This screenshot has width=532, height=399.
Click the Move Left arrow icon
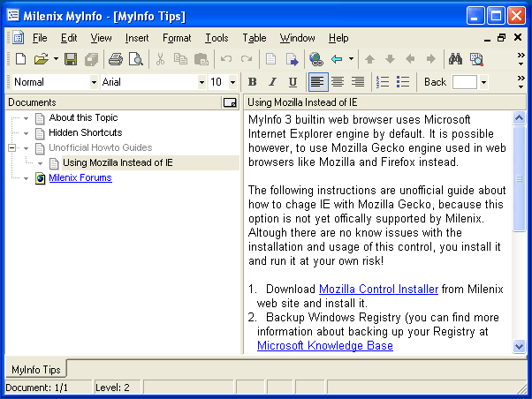[x=411, y=59]
